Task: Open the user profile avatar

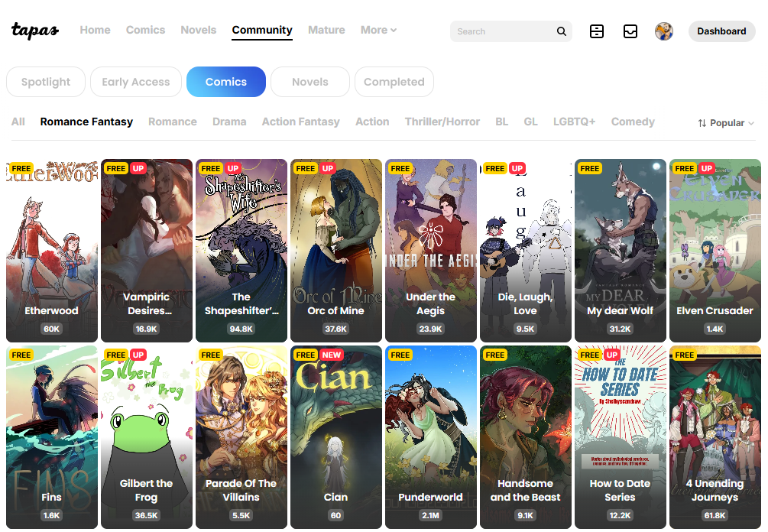Action: point(664,31)
